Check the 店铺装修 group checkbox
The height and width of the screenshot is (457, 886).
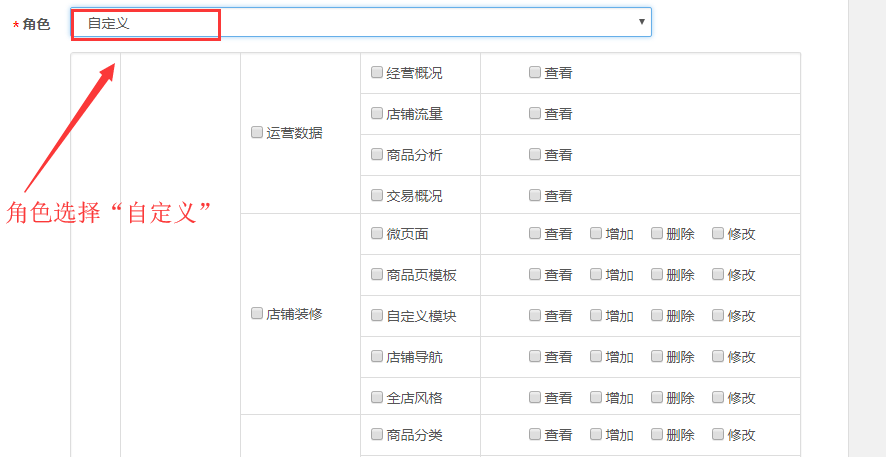(257, 313)
